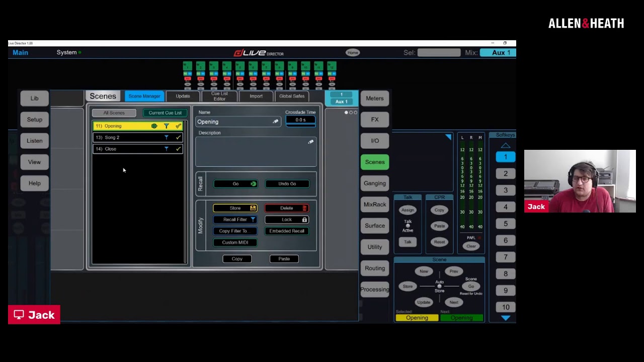Click the Home button in top bar
This screenshot has width=644, height=362.
[353, 52]
